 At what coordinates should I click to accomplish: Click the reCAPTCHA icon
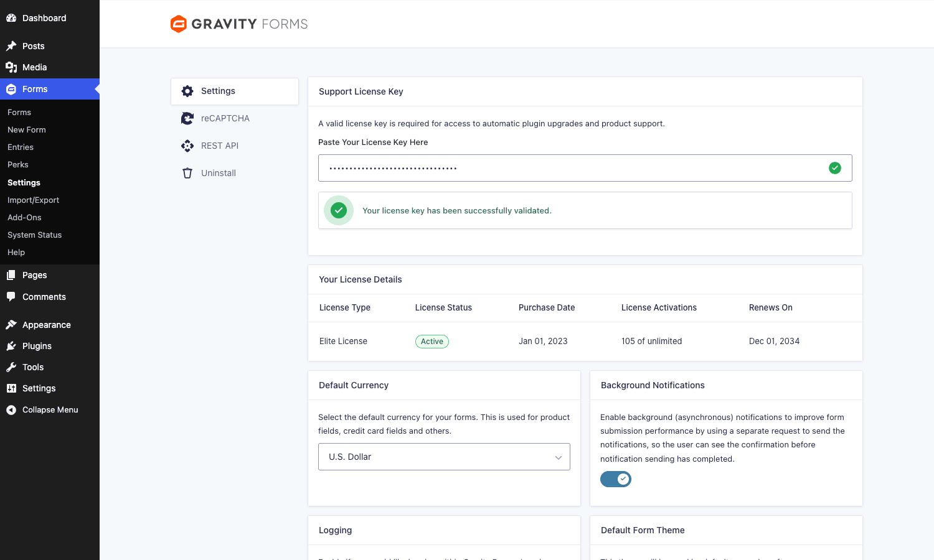pos(187,118)
